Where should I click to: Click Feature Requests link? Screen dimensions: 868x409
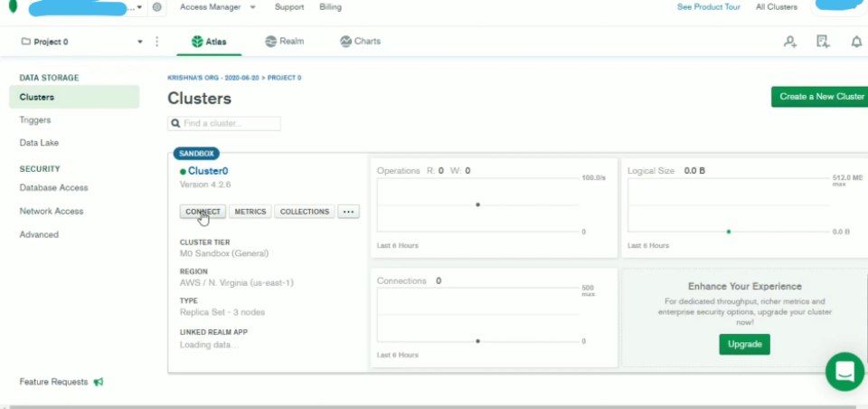click(x=53, y=382)
